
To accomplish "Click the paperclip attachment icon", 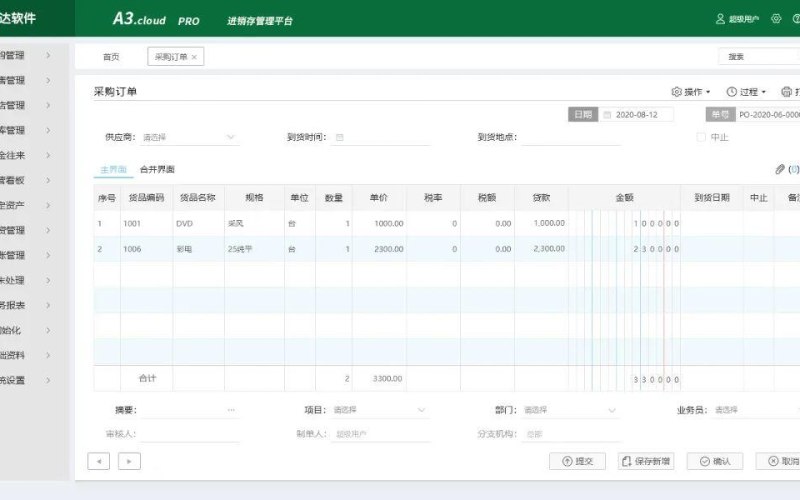I will pos(780,169).
